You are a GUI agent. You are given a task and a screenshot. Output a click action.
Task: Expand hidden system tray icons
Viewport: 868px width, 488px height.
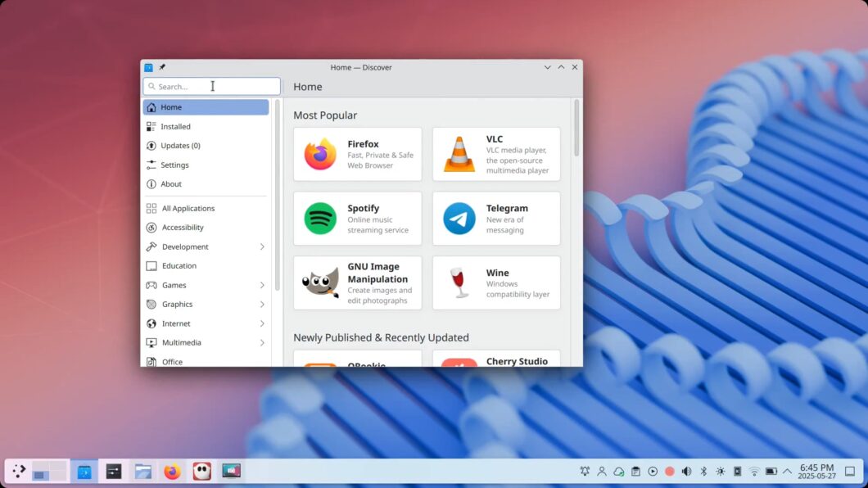pyautogui.click(x=785, y=471)
